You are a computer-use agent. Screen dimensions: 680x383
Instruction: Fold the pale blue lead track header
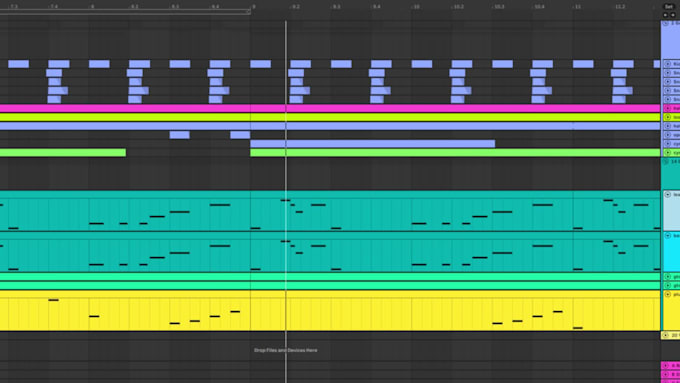click(668, 195)
